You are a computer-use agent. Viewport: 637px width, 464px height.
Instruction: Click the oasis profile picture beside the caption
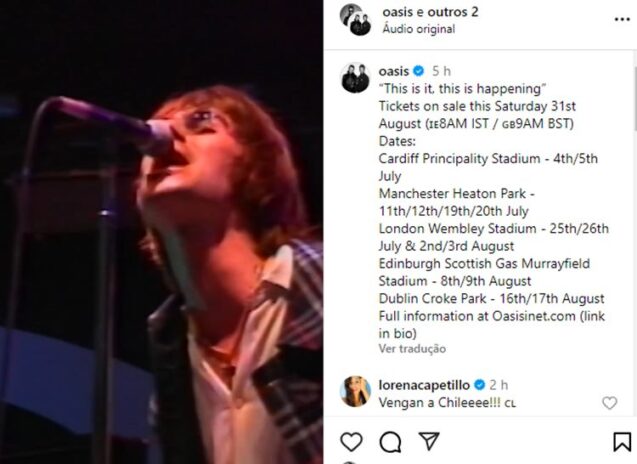pos(355,78)
